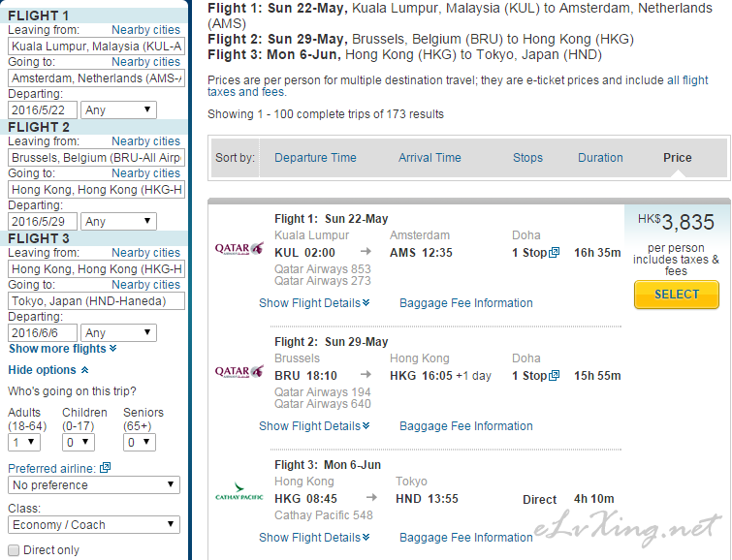This screenshot has height=560, width=732.
Task: Focus the Brussels Leaving from field
Action: pyautogui.click(x=97, y=158)
